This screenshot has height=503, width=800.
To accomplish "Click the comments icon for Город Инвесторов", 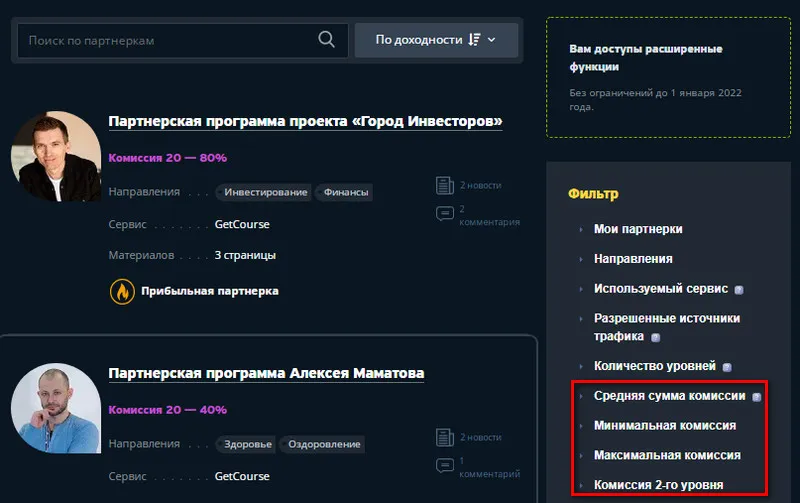I will pyautogui.click(x=445, y=214).
